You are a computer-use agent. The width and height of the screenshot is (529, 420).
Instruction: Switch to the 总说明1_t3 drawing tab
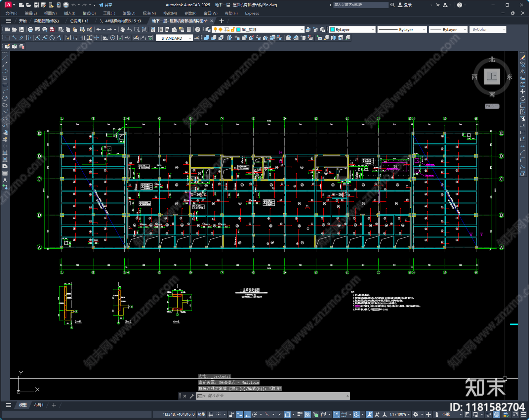[79, 21]
